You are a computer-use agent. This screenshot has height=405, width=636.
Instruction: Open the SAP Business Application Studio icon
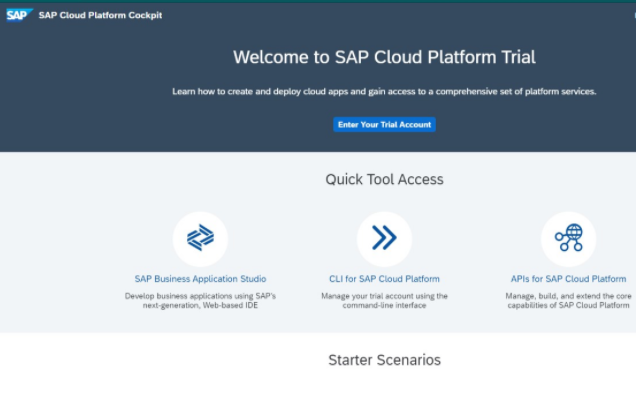click(200, 238)
